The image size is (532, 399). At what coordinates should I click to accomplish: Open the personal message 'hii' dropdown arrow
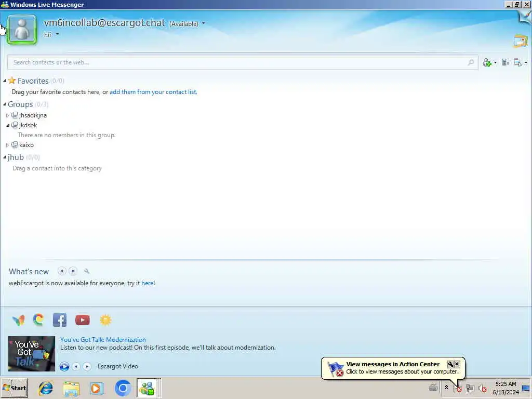pyautogui.click(x=57, y=34)
